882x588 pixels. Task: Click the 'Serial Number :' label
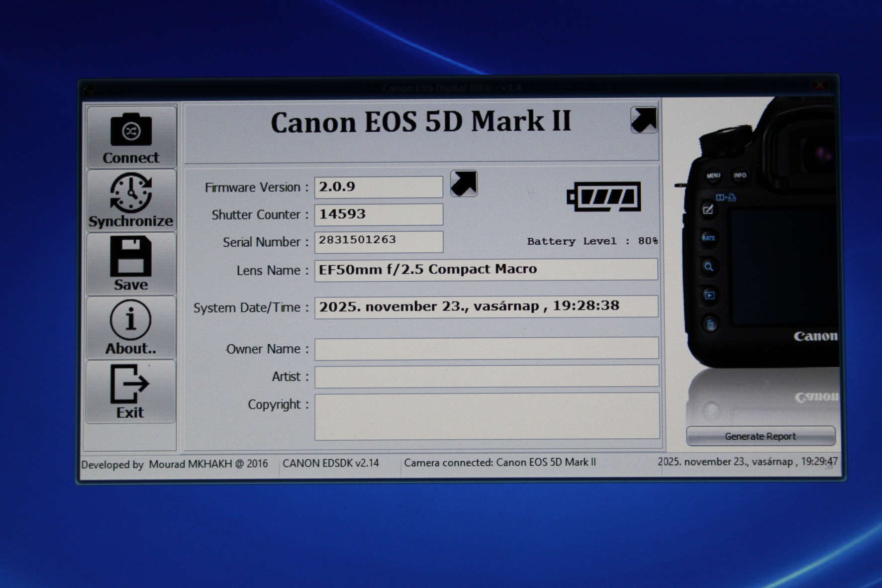pos(266,242)
